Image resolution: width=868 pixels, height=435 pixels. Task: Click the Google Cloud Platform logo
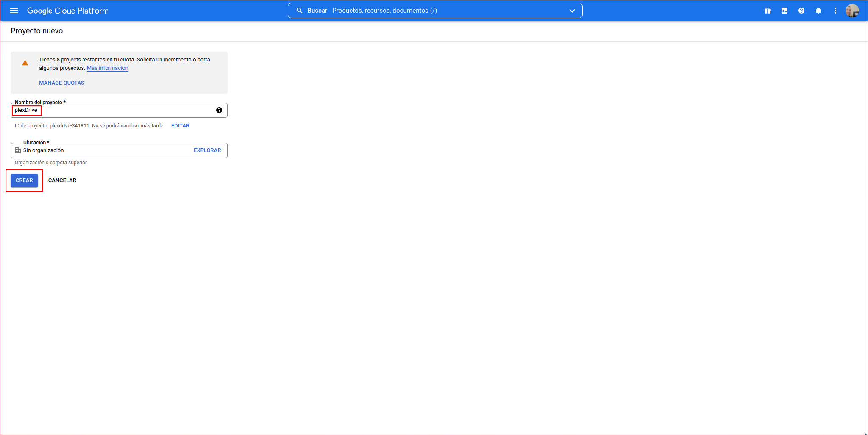(68, 11)
